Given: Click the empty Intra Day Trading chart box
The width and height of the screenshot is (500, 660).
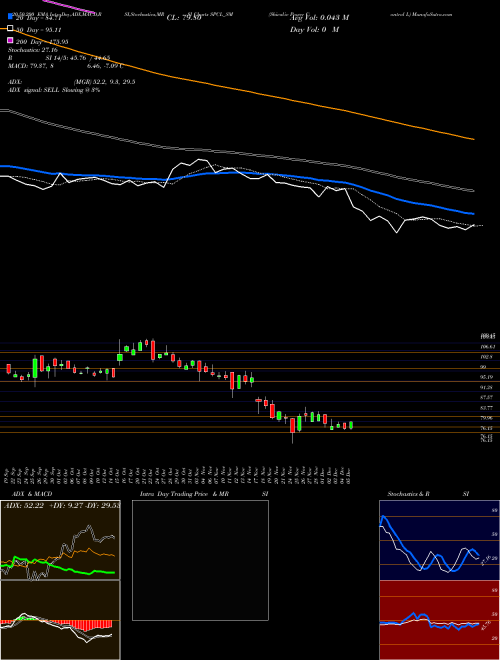Looking at the screenshot, I should click(200, 560).
